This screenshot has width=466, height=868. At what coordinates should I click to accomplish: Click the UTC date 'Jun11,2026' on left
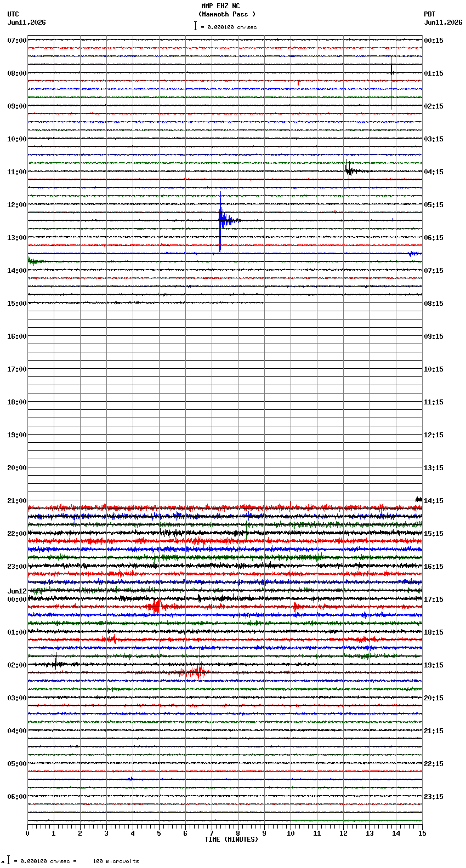pyautogui.click(x=27, y=22)
